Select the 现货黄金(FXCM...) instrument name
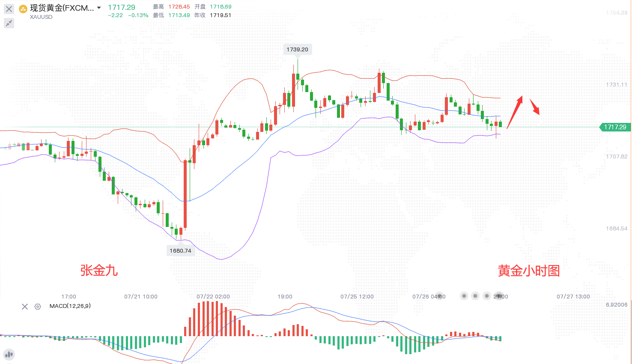 [62, 8]
